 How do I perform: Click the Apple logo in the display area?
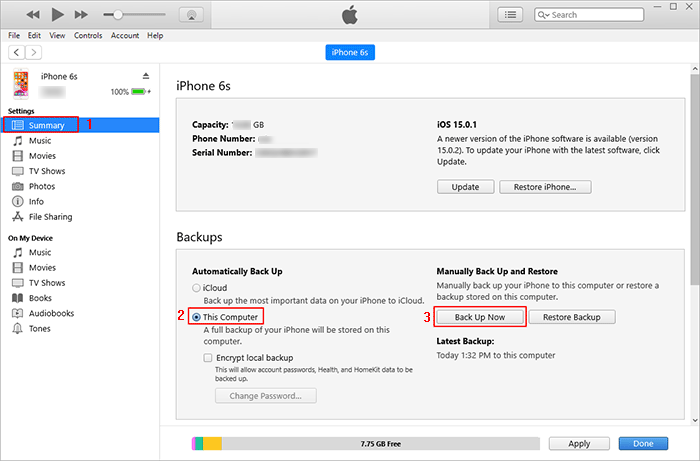tap(350, 15)
